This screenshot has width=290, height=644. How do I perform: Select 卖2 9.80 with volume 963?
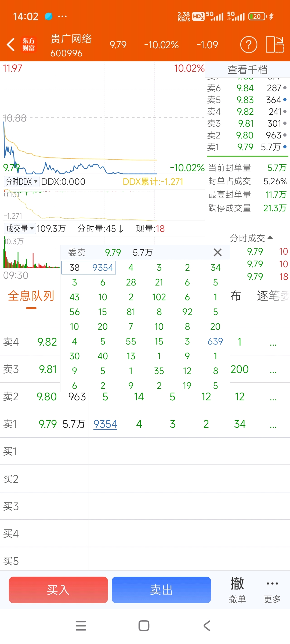[x=247, y=135]
